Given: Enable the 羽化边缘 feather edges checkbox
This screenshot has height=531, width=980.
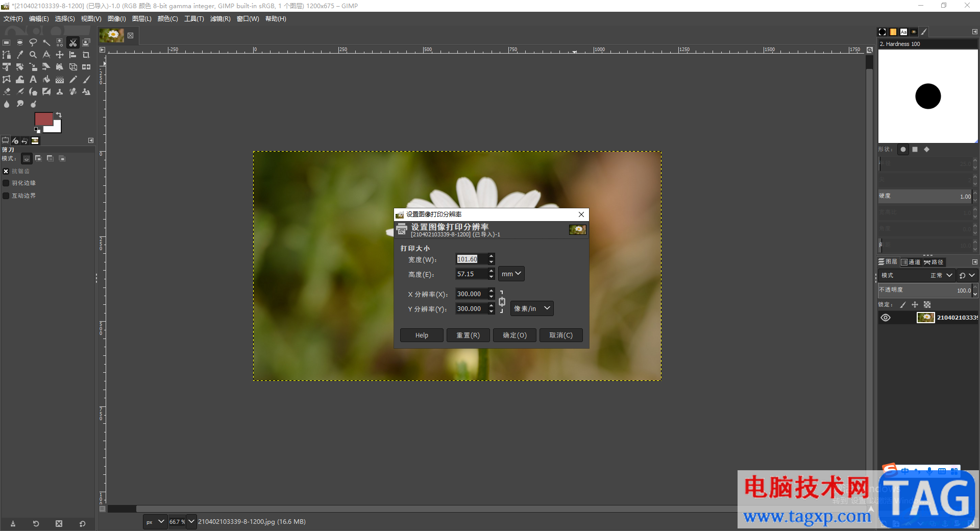Looking at the screenshot, I should [6, 183].
